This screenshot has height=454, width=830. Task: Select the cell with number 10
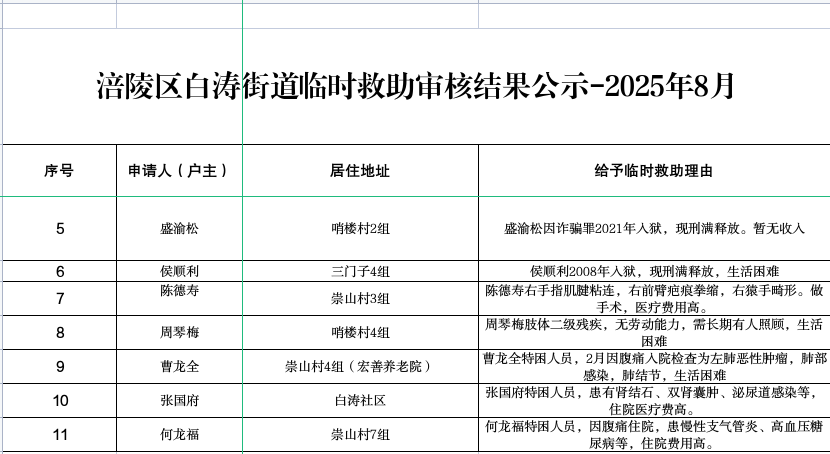(59, 401)
